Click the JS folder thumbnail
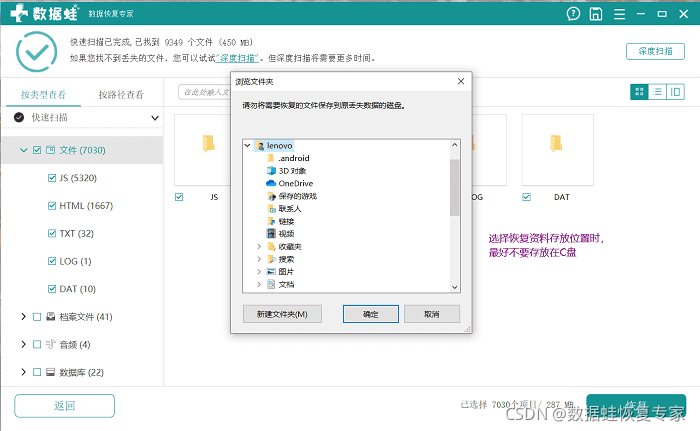 [202, 150]
